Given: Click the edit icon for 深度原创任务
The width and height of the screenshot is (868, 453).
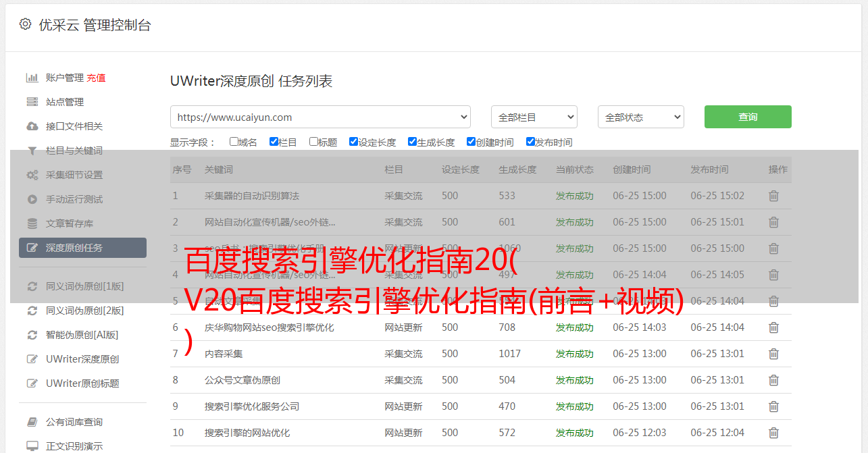Looking at the screenshot, I should (32, 248).
